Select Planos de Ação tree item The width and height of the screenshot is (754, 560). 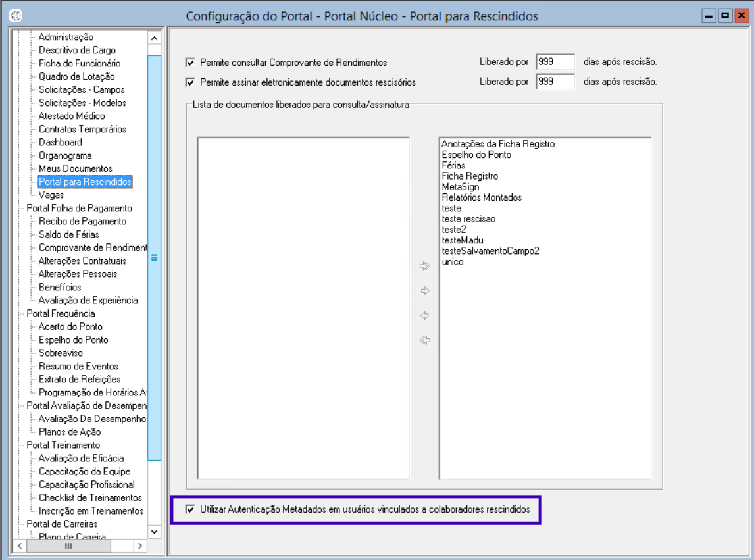(70, 432)
